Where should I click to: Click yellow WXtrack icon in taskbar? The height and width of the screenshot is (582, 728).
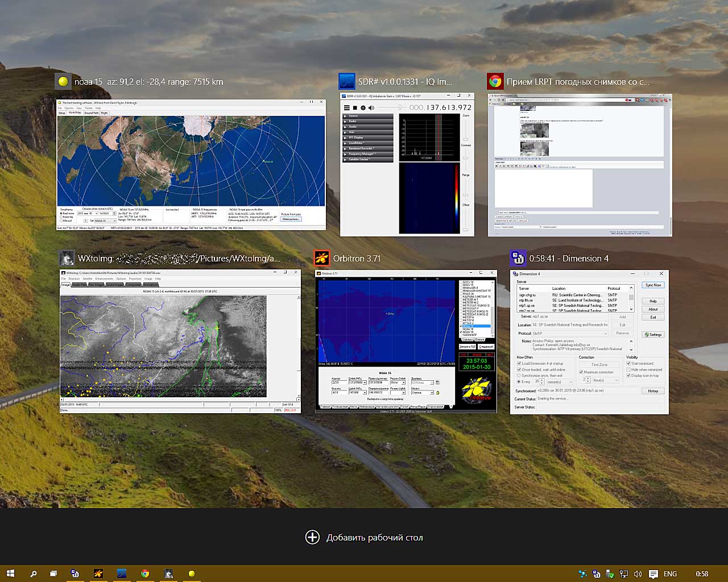(192, 573)
